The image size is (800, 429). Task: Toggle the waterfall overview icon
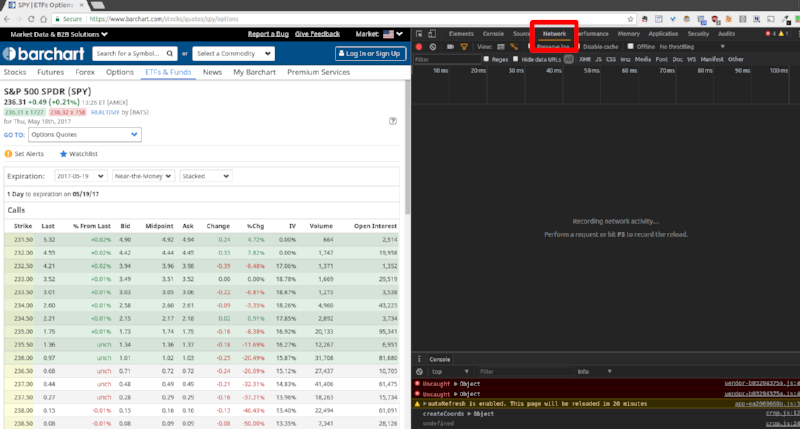point(514,46)
